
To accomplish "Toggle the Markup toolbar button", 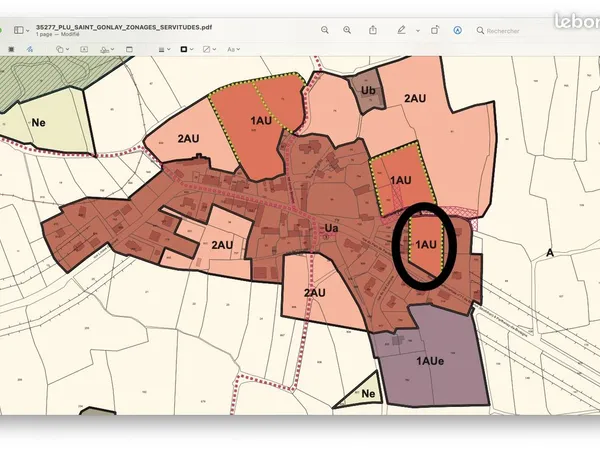I will (457, 30).
